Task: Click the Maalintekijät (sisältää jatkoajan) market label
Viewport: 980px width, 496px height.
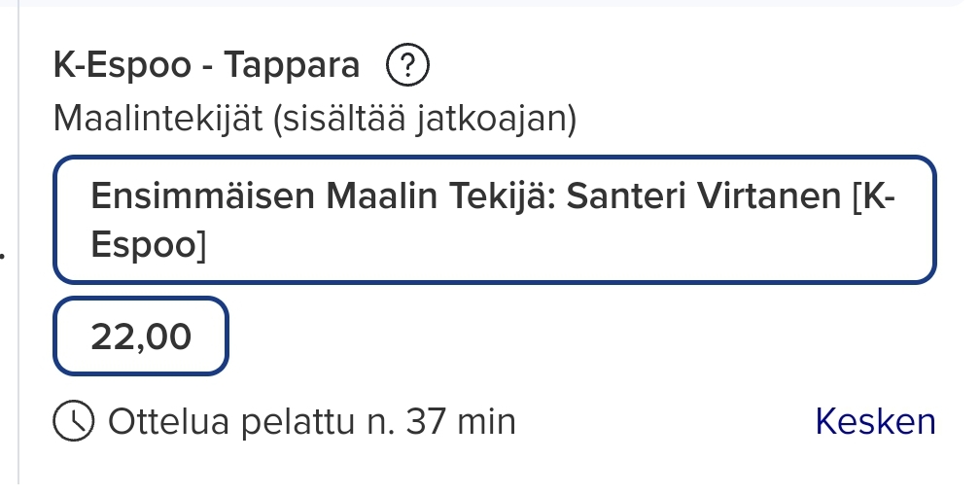Action: pos(315,119)
